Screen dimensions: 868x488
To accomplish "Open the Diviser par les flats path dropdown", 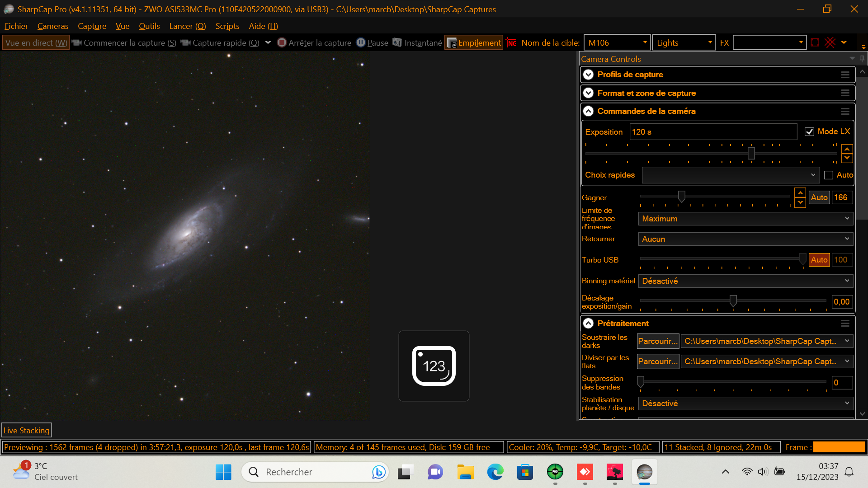I will tap(767, 361).
